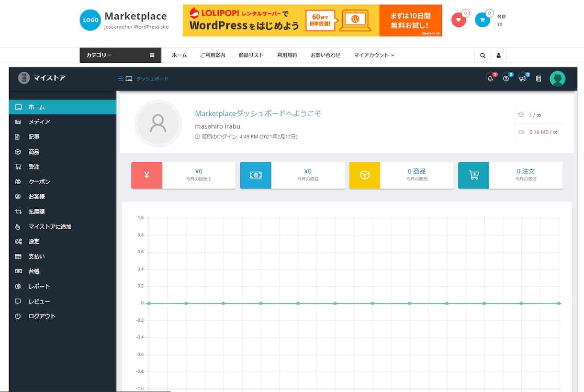The image size is (584, 392).
Task: Expand the カテゴリー category menu
Action: (121, 56)
